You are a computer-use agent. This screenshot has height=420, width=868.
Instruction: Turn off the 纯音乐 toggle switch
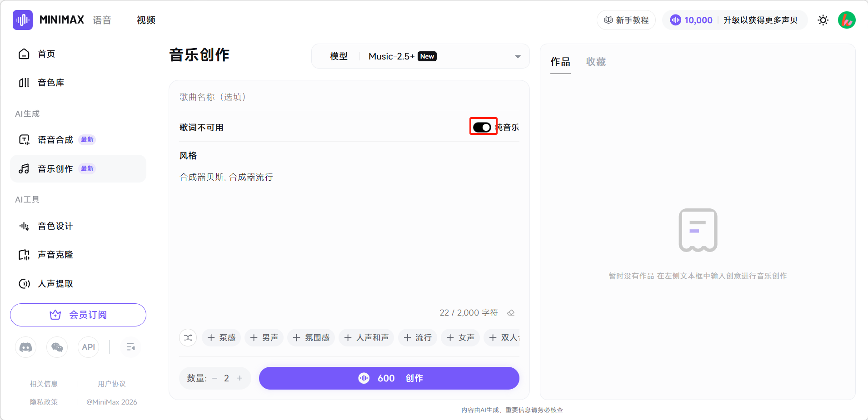(x=482, y=127)
